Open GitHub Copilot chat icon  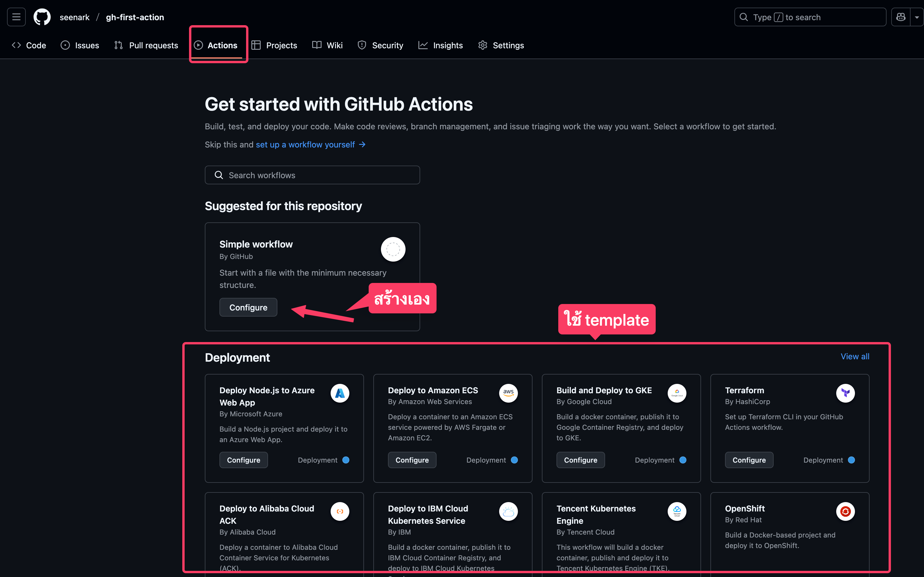coord(900,17)
